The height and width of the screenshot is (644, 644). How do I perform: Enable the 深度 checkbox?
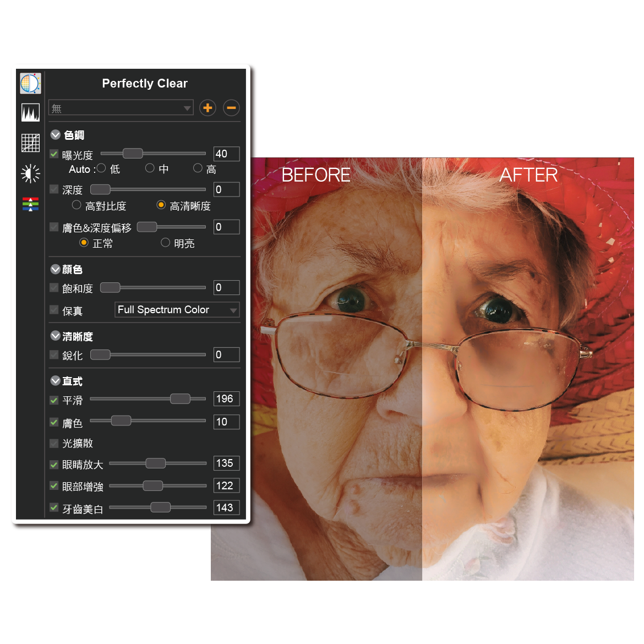click(54, 189)
